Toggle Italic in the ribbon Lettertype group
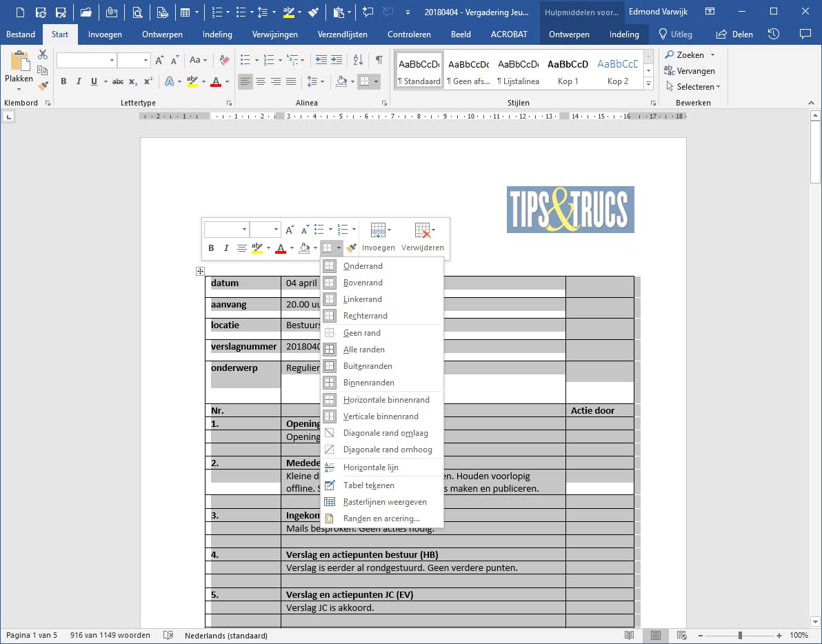 (79, 81)
